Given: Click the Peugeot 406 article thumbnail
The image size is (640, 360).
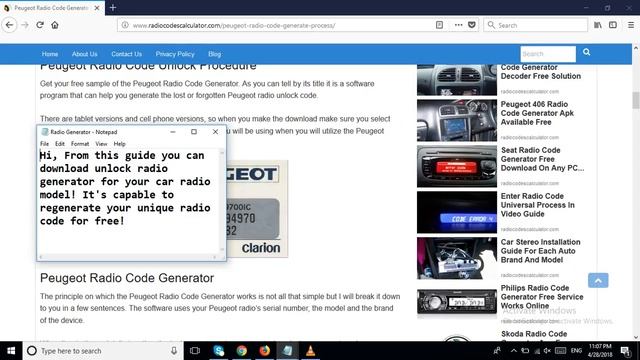Looking at the screenshot, I should 457,120.
